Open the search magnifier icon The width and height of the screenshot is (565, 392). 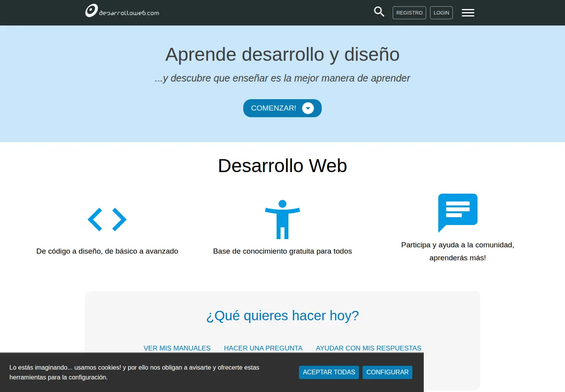tap(379, 12)
